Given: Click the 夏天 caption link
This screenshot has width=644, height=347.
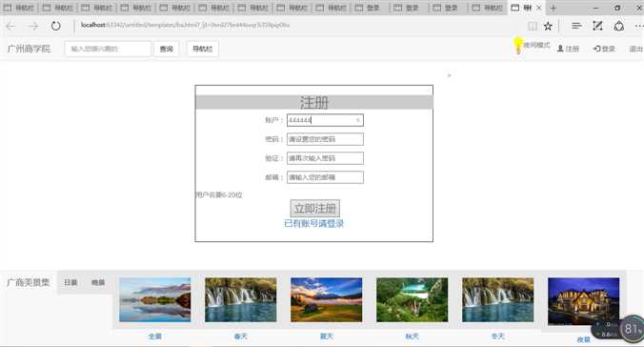Looking at the screenshot, I should (x=327, y=337).
